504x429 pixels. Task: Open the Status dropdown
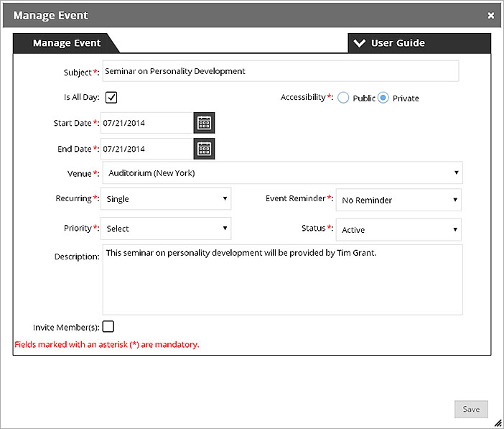(398, 230)
